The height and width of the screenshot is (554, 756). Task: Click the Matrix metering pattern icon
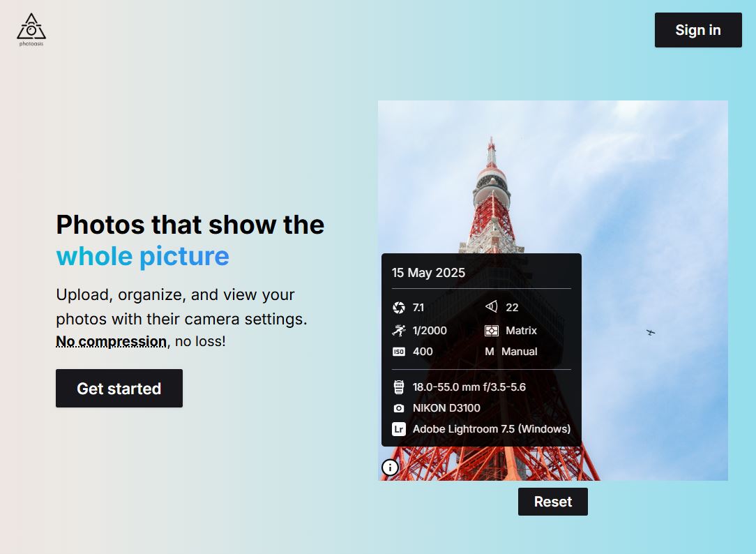point(491,330)
